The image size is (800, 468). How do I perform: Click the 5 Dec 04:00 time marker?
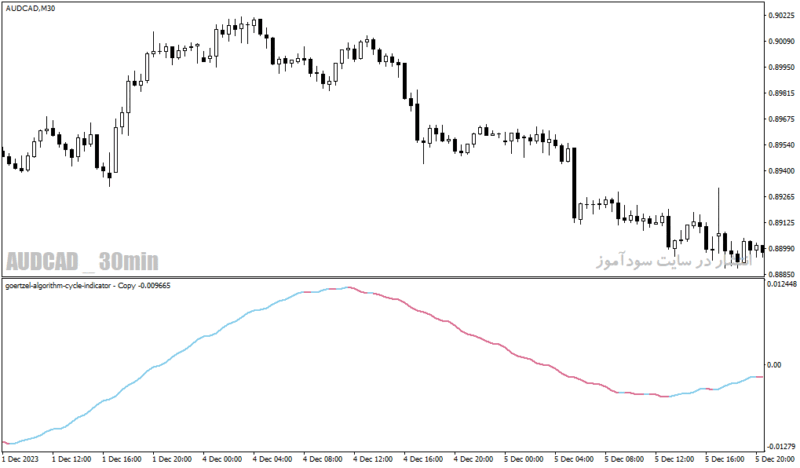click(x=574, y=459)
